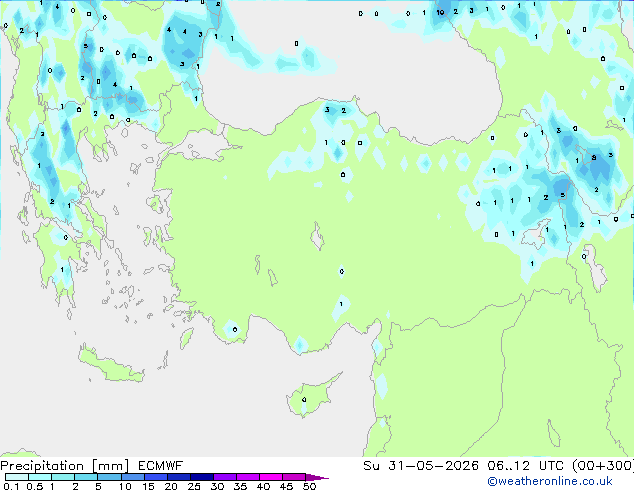The width and height of the screenshot is (634, 490).
Task: Click the legend swatch between 20 and 25
Action: (179, 477)
